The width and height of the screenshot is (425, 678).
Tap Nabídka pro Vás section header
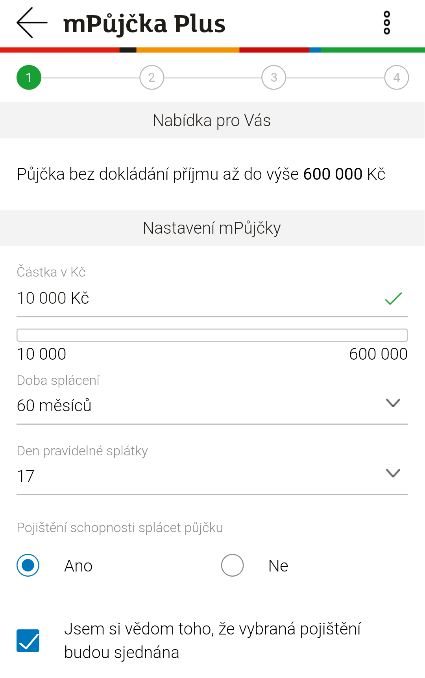pos(212,120)
